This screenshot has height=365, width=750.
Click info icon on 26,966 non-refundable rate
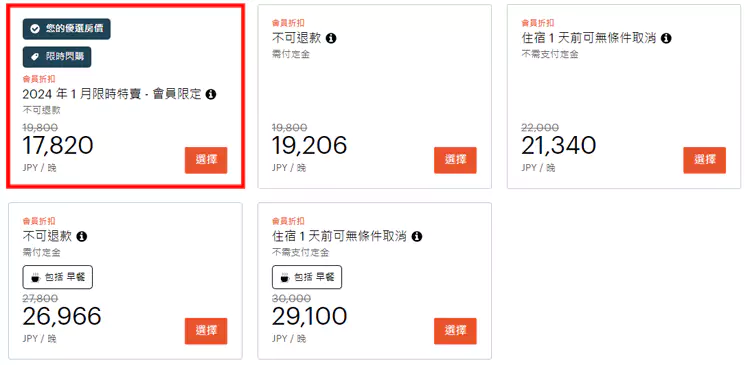coord(82,236)
